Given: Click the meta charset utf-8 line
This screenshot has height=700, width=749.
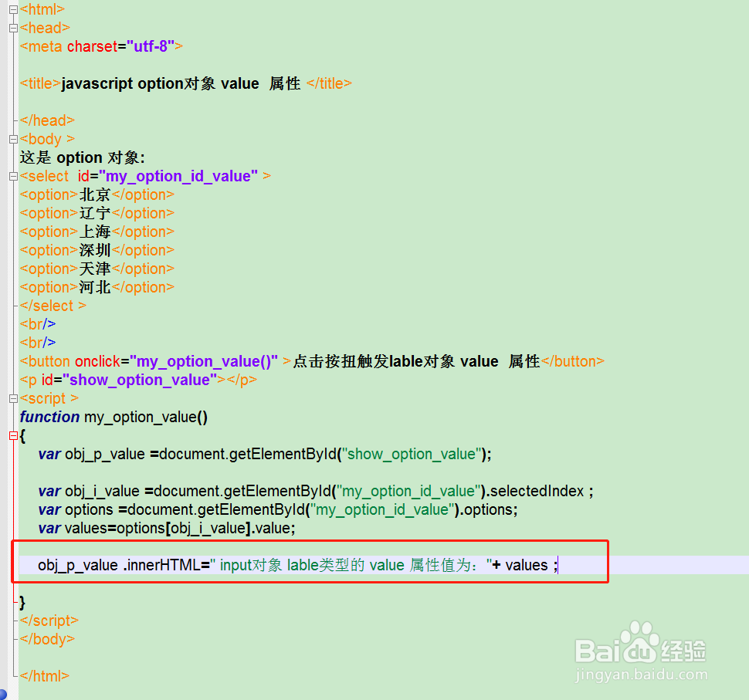Looking at the screenshot, I should 101,46.
